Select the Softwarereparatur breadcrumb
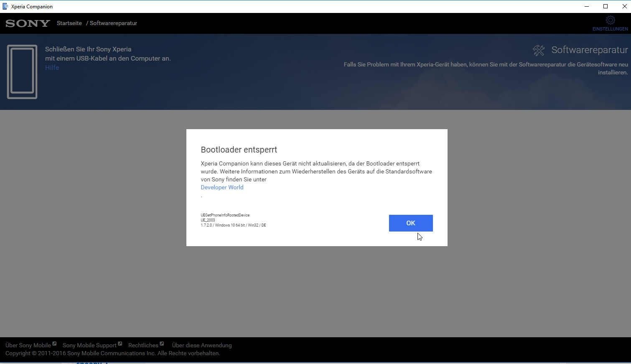 (113, 23)
